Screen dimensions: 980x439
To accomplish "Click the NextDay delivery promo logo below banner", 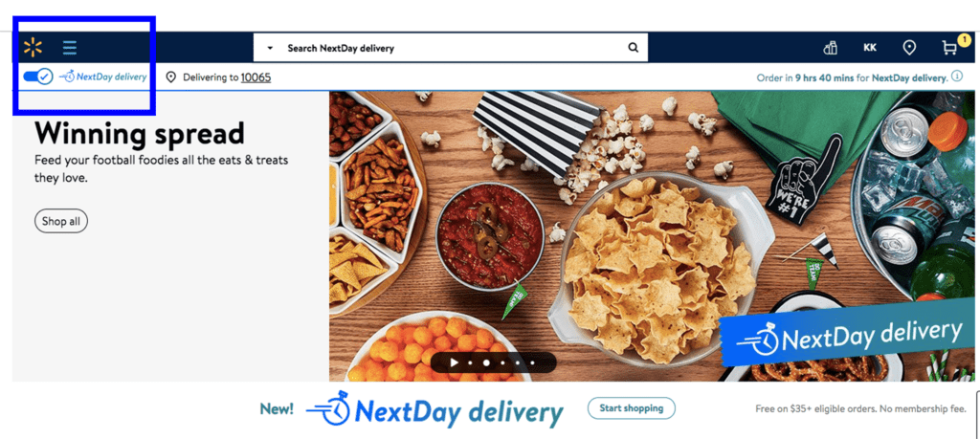I will 434,409.
